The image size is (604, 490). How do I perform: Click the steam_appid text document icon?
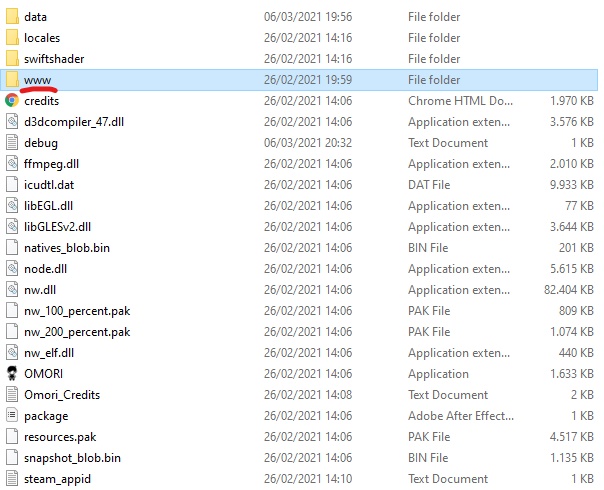12,478
